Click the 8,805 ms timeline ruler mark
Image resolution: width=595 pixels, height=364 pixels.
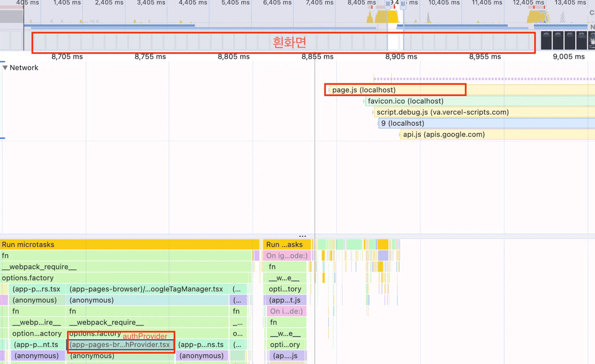[x=234, y=56]
